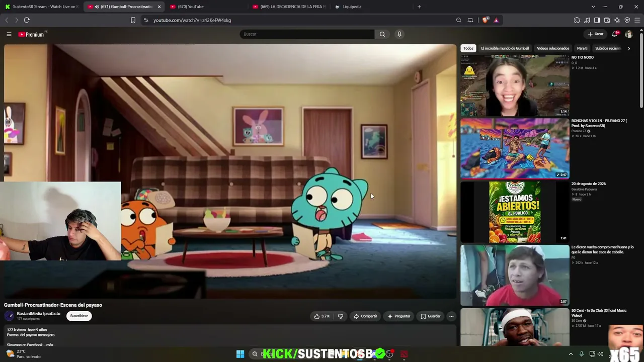This screenshot has height=362, width=644.
Task: Open YouTube notifications bell
Action: (614, 34)
